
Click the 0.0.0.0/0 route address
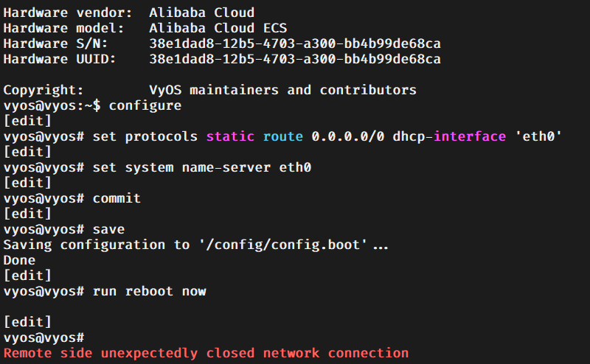[347, 136]
